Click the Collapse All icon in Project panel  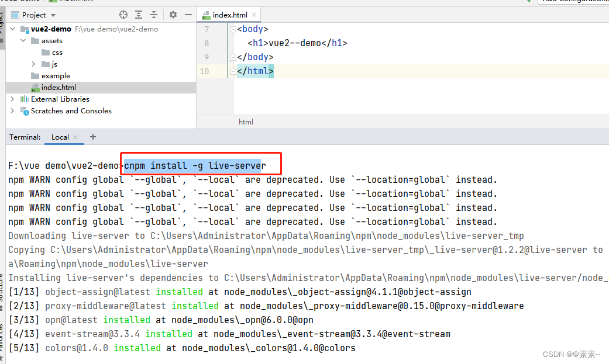[x=154, y=15]
